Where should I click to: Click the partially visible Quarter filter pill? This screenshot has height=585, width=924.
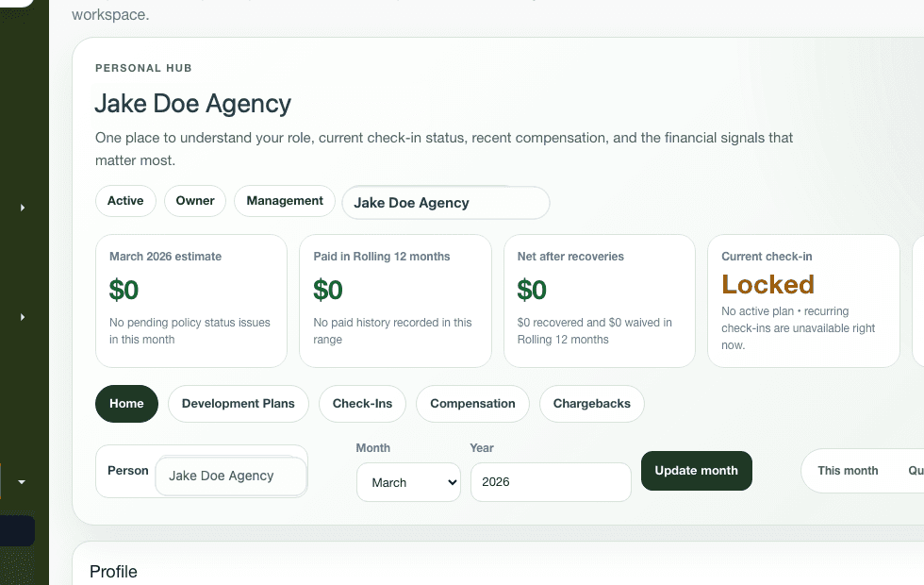tap(913, 470)
